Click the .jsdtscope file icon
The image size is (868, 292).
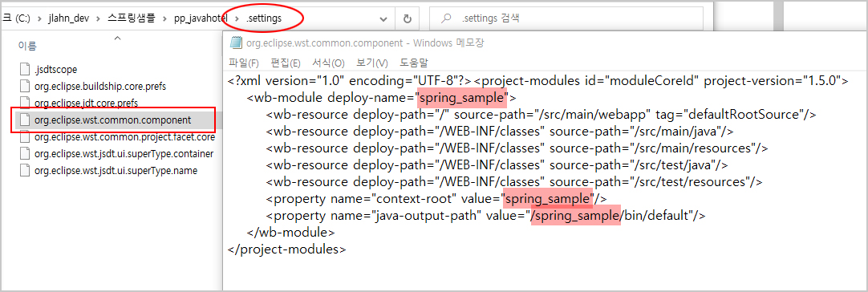click(x=24, y=70)
